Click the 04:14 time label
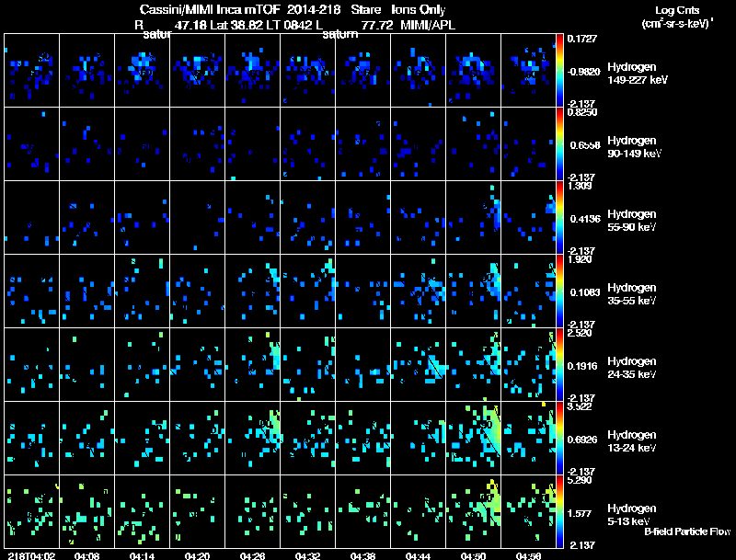This screenshot has width=736, height=560. click(142, 555)
